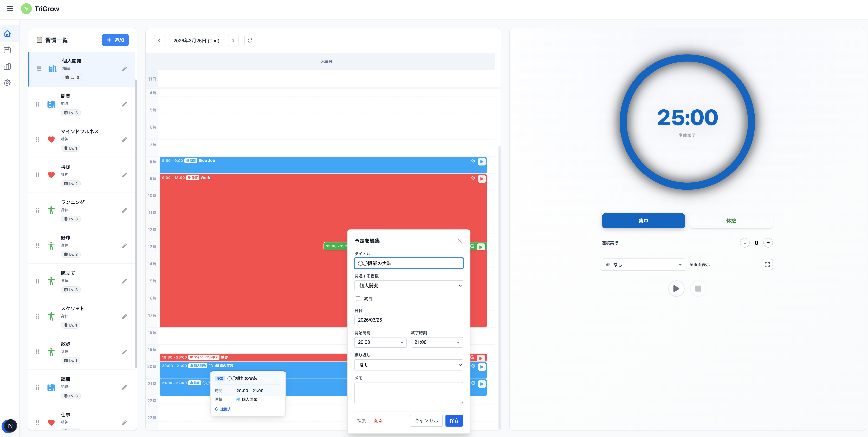Enable the 終日 all-day checkbox
This screenshot has width=868, height=437.
(x=358, y=299)
